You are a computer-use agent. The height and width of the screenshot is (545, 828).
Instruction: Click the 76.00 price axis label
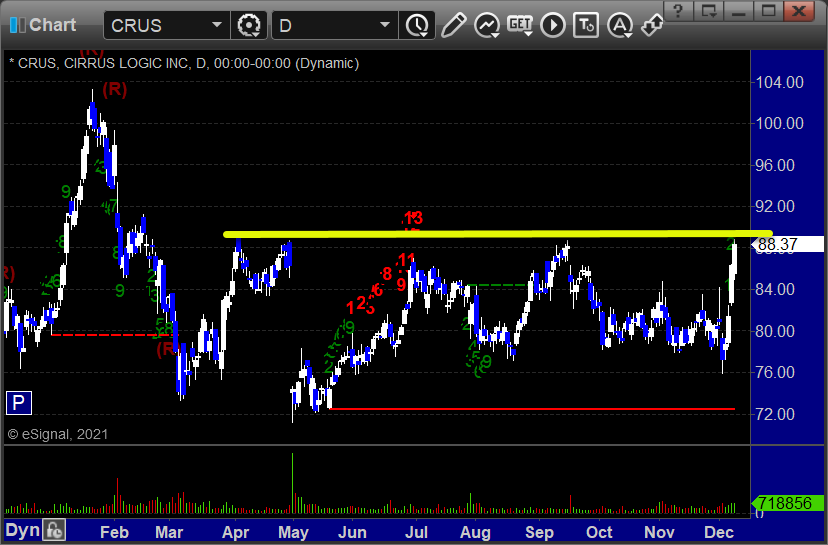click(x=775, y=372)
